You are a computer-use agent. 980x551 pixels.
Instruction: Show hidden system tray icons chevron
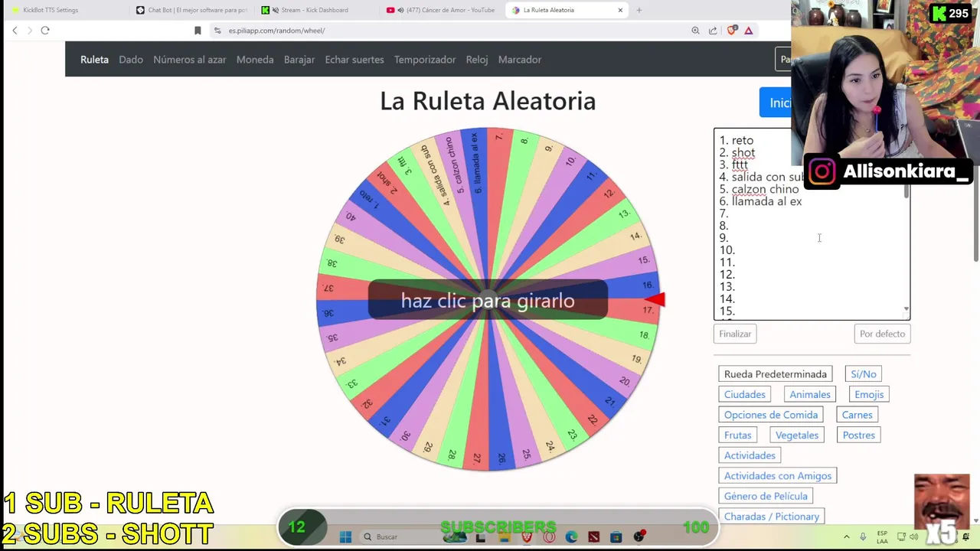847,537
